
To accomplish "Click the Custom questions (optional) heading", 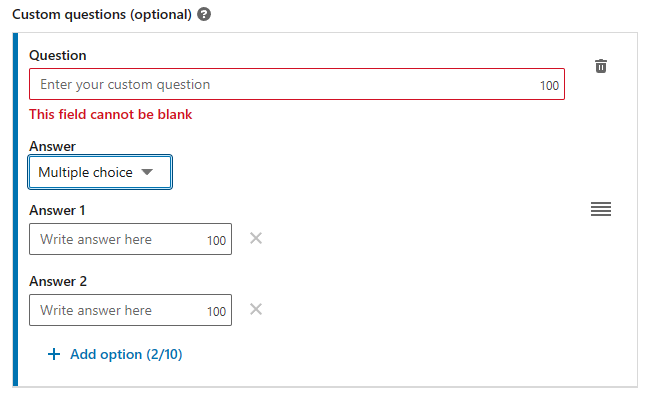I will click(102, 15).
